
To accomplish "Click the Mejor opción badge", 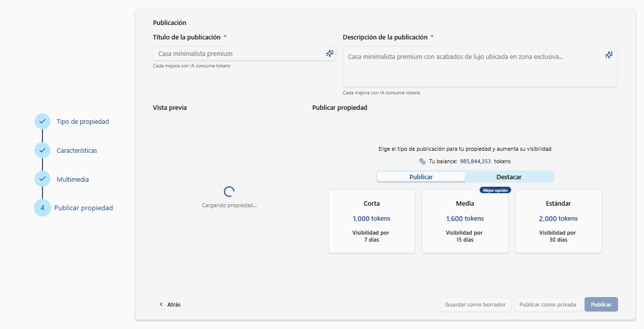I will pos(495,190).
